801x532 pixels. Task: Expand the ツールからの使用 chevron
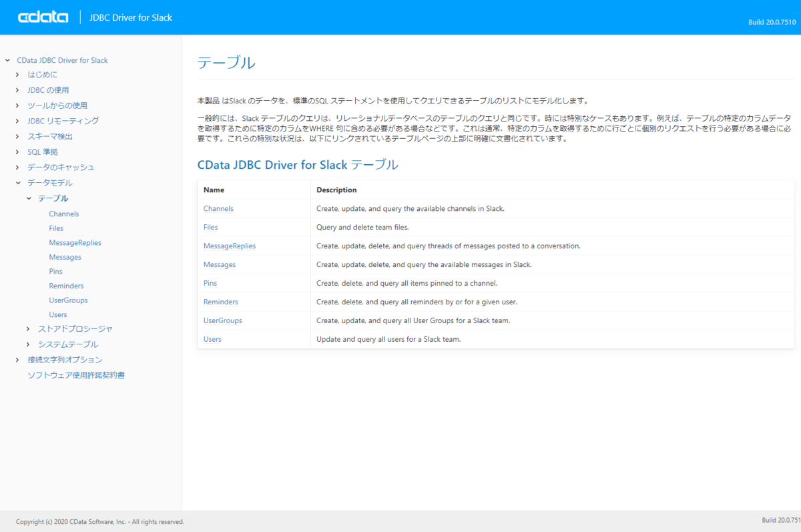click(x=17, y=105)
